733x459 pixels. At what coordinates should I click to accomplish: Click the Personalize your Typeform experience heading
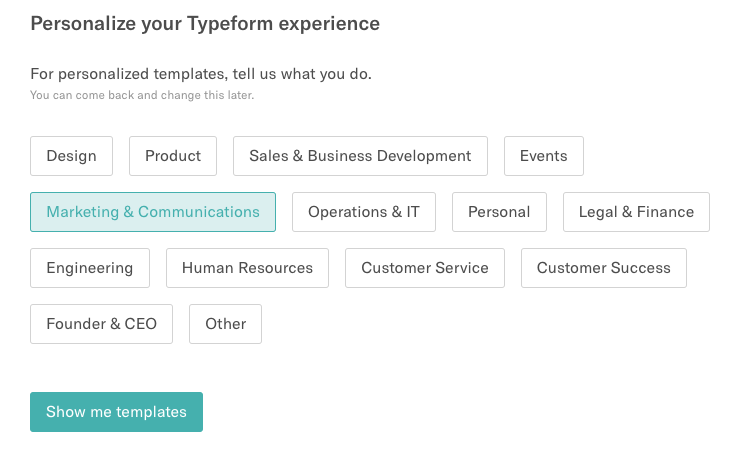tap(205, 24)
